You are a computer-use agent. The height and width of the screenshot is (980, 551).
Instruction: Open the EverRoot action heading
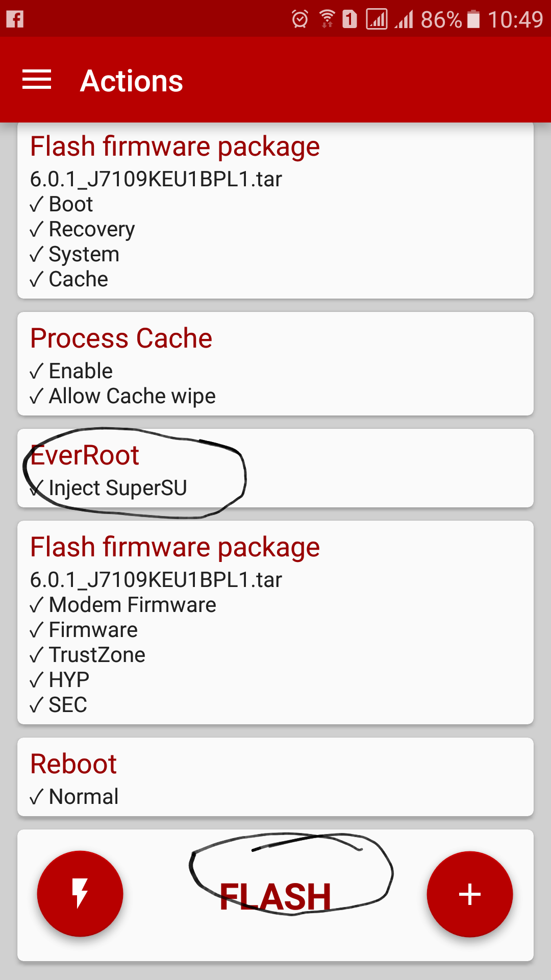(85, 455)
